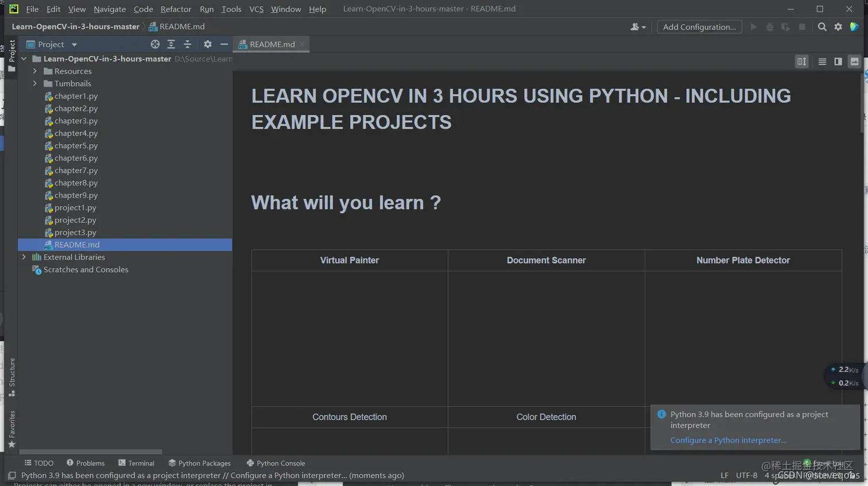Open the File menu
Screen dimensions: 868x486
point(32,9)
